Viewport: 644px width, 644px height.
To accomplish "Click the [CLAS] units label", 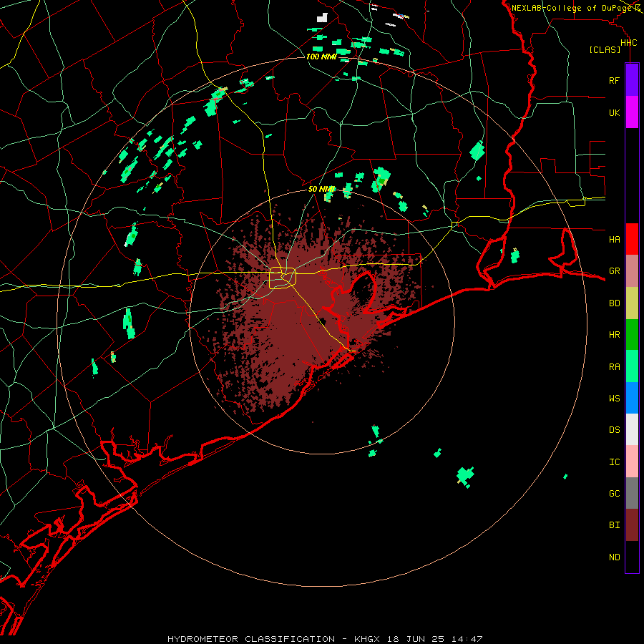I will [x=605, y=49].
